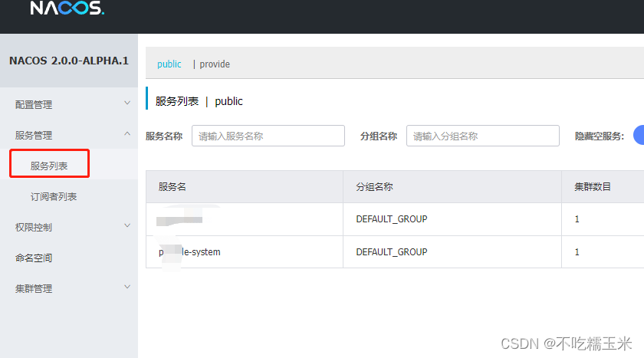The image size is (644, 358).
Task: Open 服务管理 in the sidebar
Action: 34,135
